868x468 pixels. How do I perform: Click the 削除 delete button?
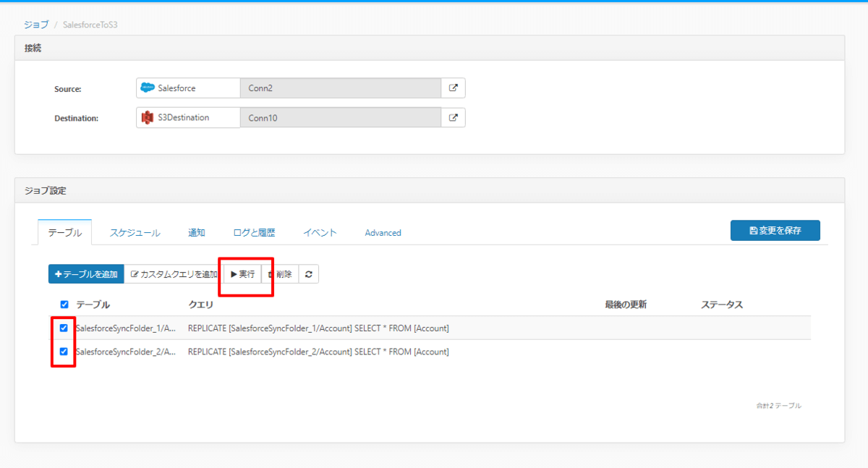tap(280, 274)
